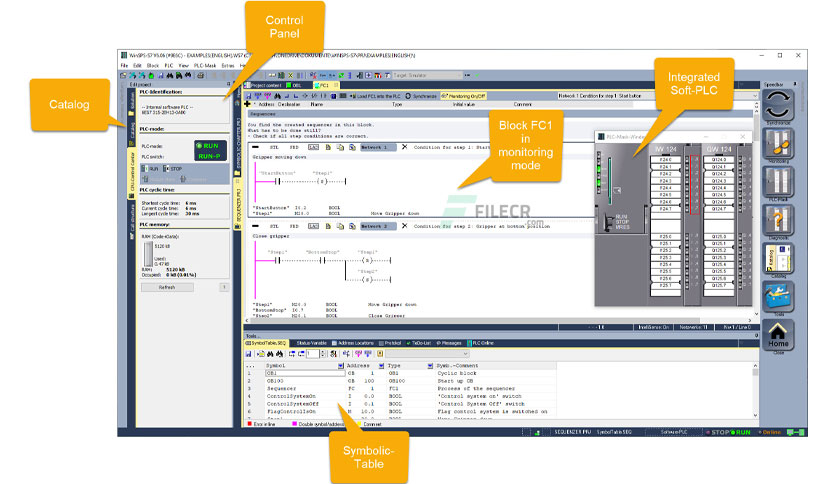Open the PLC Online tab in Tools

pos(481,343)
